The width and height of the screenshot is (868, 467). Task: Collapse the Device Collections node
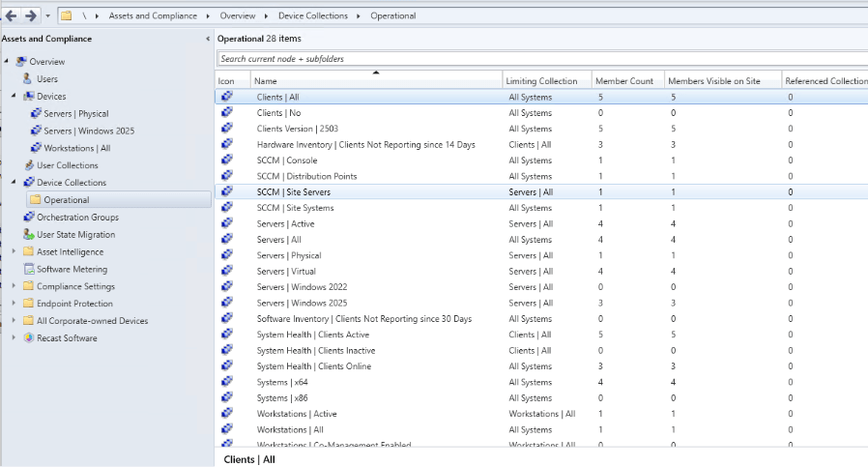[x=14, y=183]
